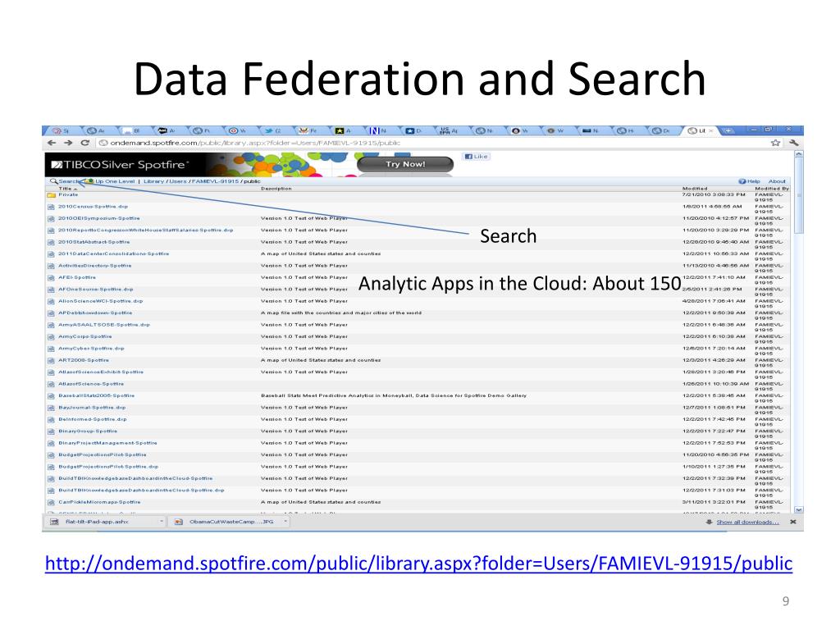Sort by the Modified column header
840x630 pixels.
click(695, 189)
